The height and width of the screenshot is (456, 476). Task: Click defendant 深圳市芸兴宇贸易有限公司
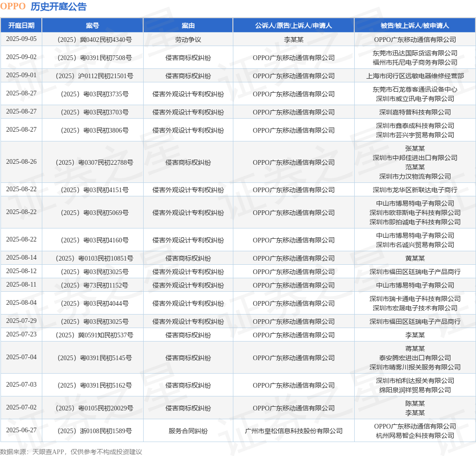tap(415, 135)
